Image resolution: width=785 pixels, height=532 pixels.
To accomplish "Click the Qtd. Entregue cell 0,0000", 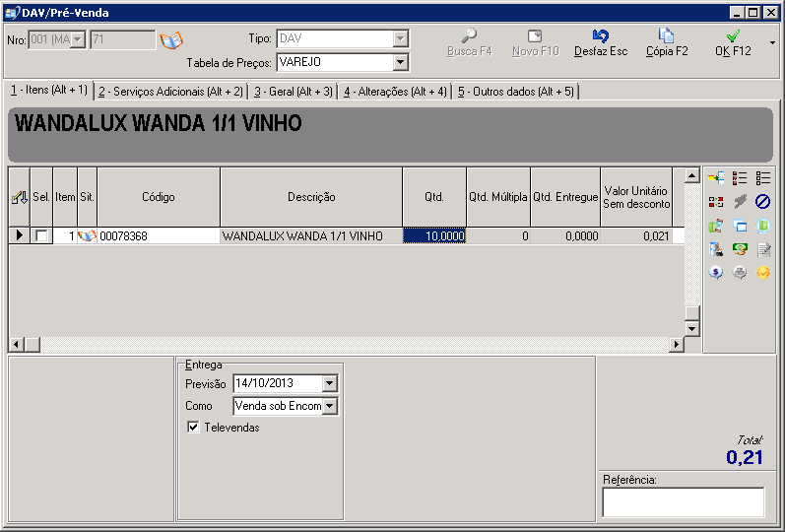I will (565, 235).
